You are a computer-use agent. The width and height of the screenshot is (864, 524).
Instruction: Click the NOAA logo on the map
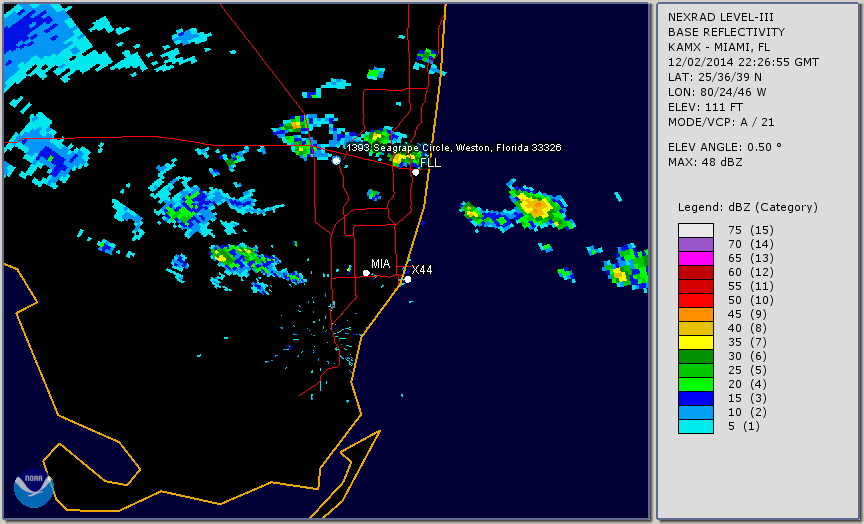coord(34,488)
